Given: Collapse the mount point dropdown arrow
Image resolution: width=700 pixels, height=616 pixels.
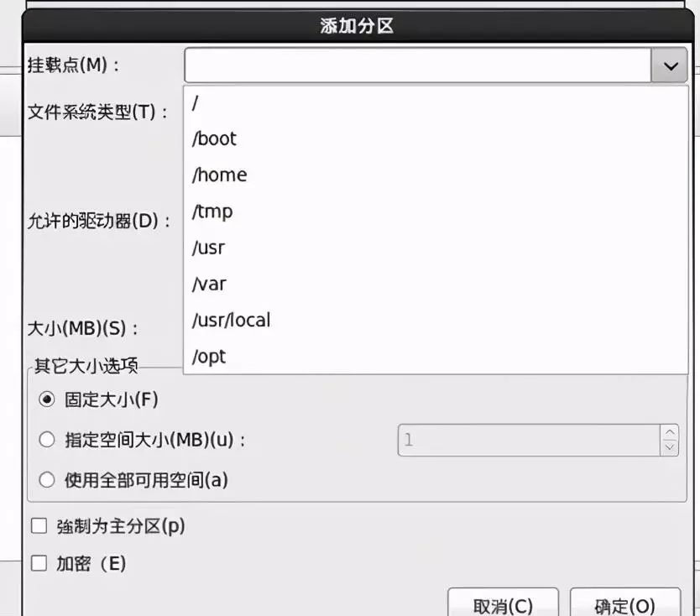Looking at the screenshot, I should click(x=669, y=66).
